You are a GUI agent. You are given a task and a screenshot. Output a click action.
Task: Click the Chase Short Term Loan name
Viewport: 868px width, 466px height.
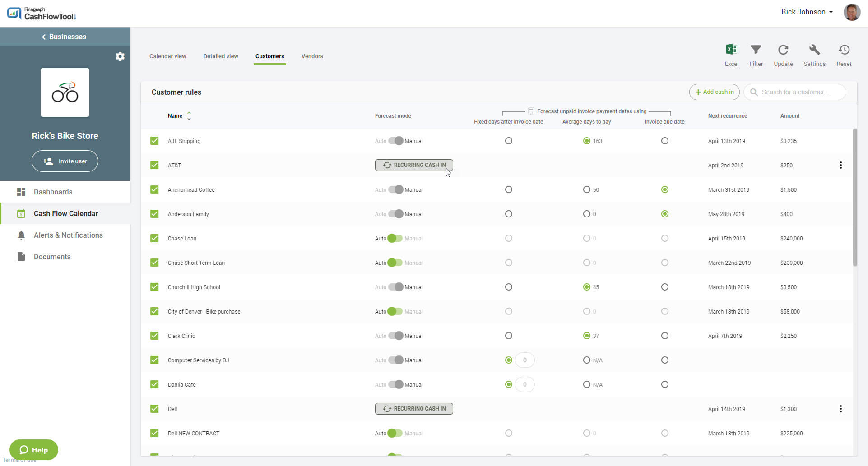196,263
